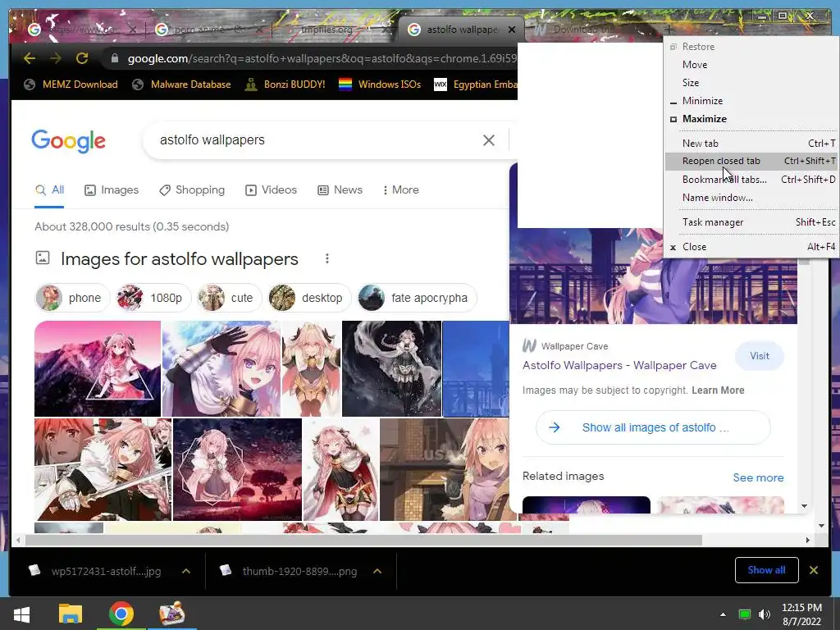Click the Learn More copyright link
Screen dimensions: 840x630
(718, 390)
